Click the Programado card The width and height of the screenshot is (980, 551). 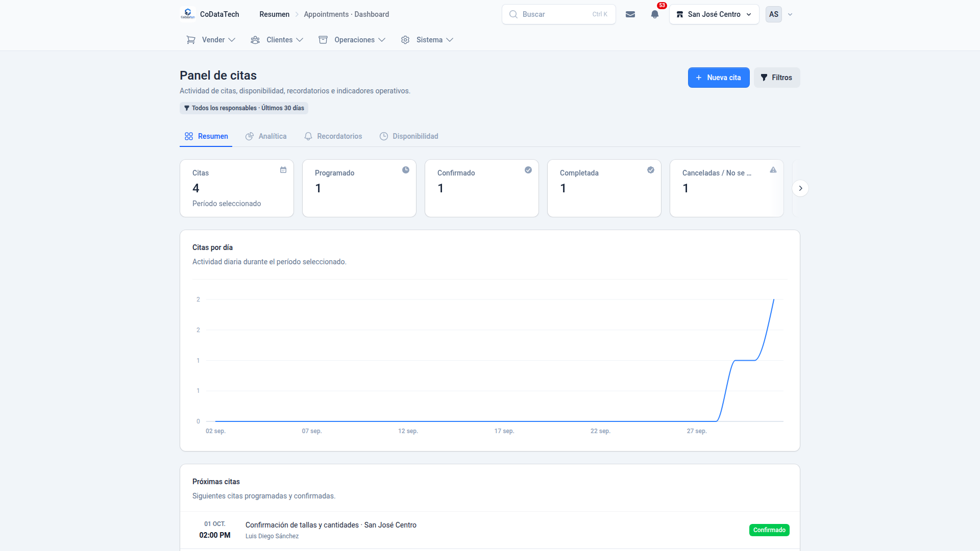tap(359, 188)
